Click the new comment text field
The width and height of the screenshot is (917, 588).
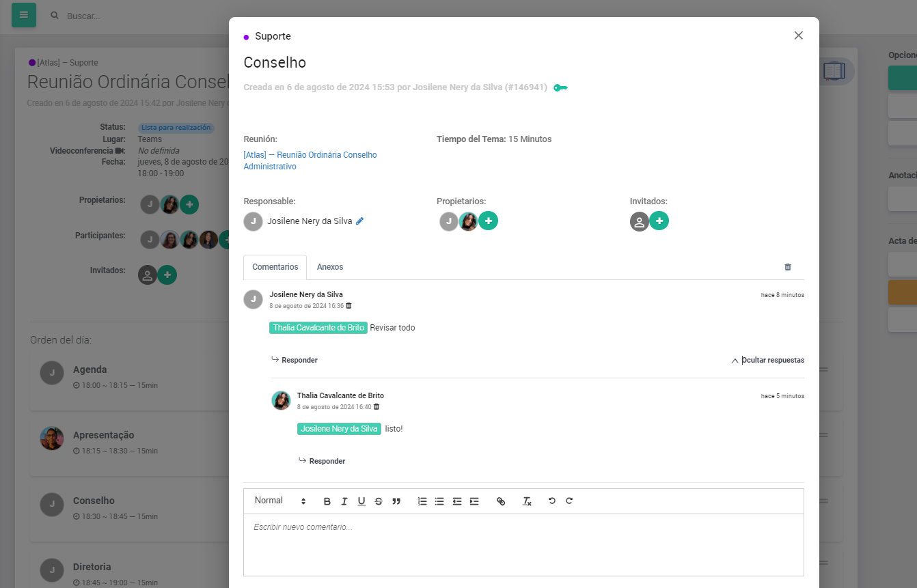pyautogui.click(x=523, y=544)
